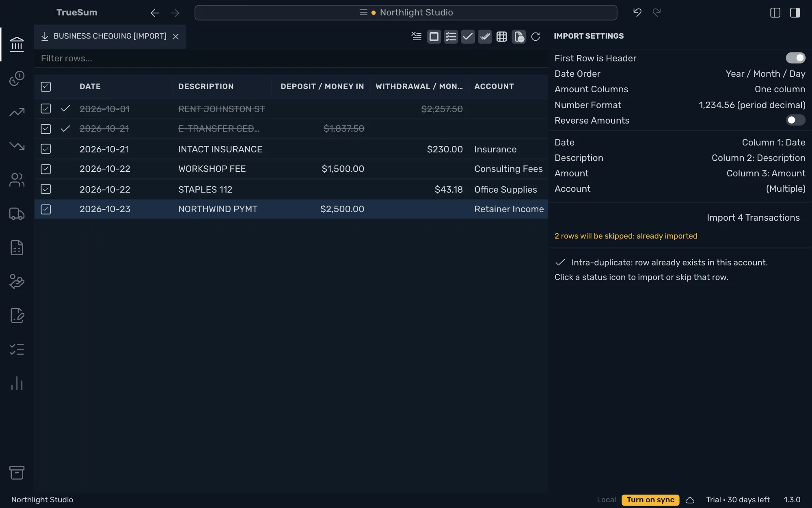The image size is (812, 508).
Task: Click the grid table toolbar icon
Action: tap(502, 37)
